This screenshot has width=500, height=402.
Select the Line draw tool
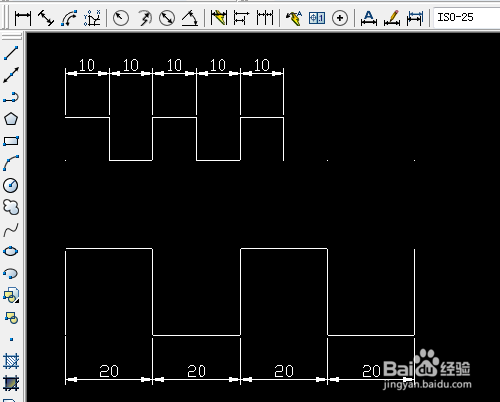coord(11,53)
